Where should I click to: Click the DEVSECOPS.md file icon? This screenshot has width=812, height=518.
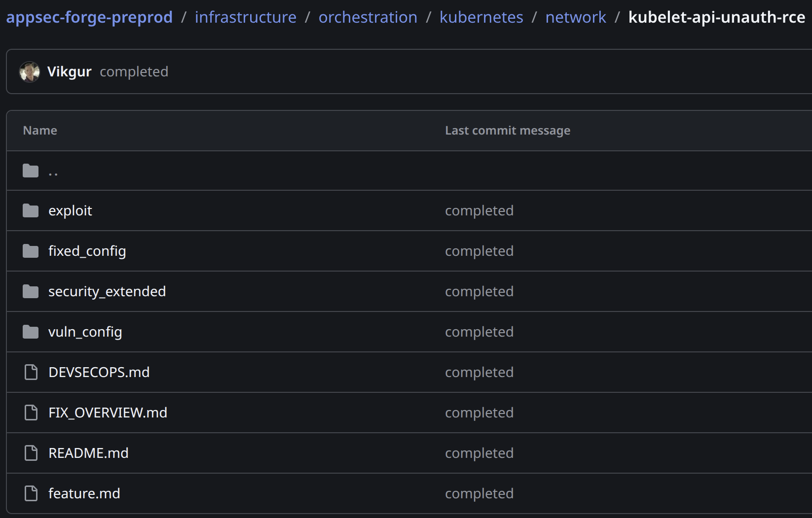pyautogui.click(x=31, y=372)
